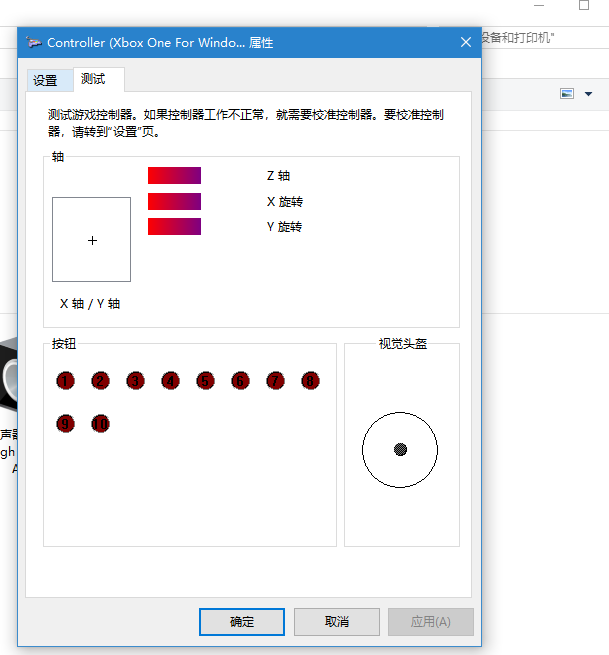Click button indicator 3
Viewport: 609px width, 655px height.
point(135,381)
